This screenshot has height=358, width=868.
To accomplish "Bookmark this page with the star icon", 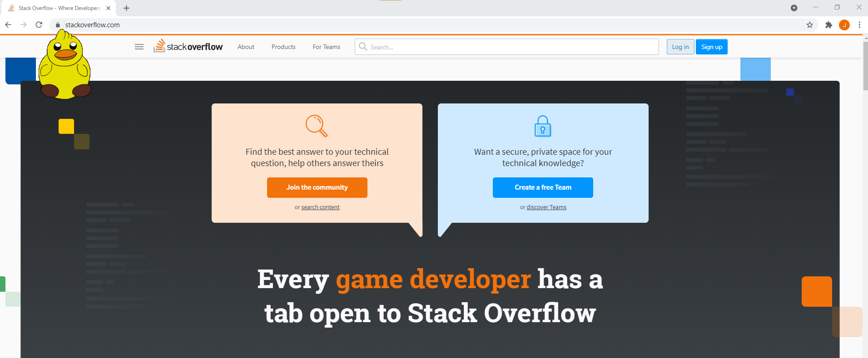I will [809, 25].
